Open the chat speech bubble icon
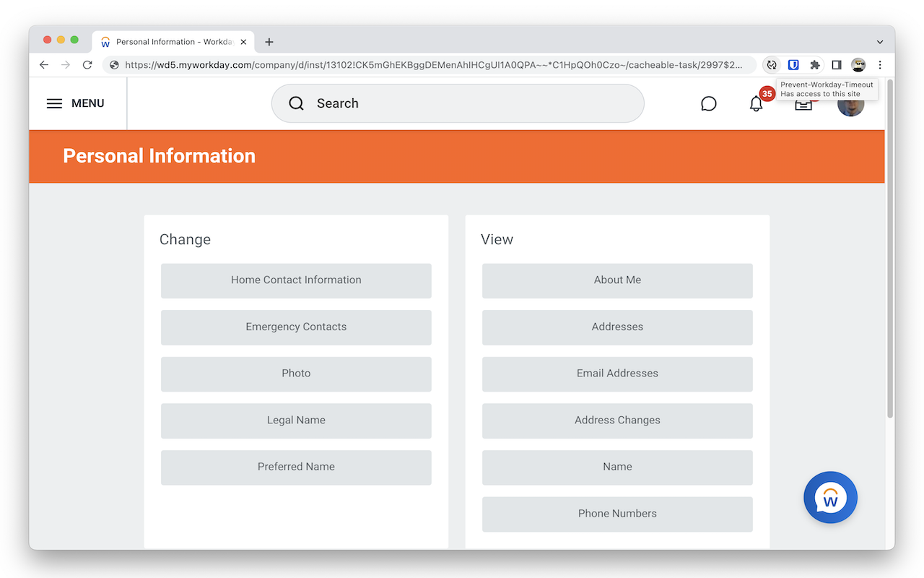Viewport: 924px width, 578px height. click(708, 103)
